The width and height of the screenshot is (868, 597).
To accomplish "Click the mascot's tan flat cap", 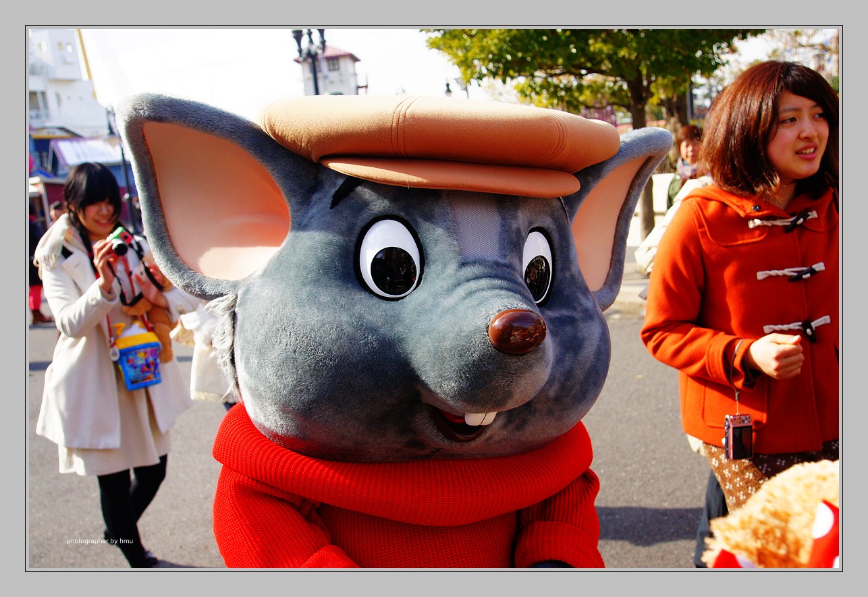I will coord(439,142).
